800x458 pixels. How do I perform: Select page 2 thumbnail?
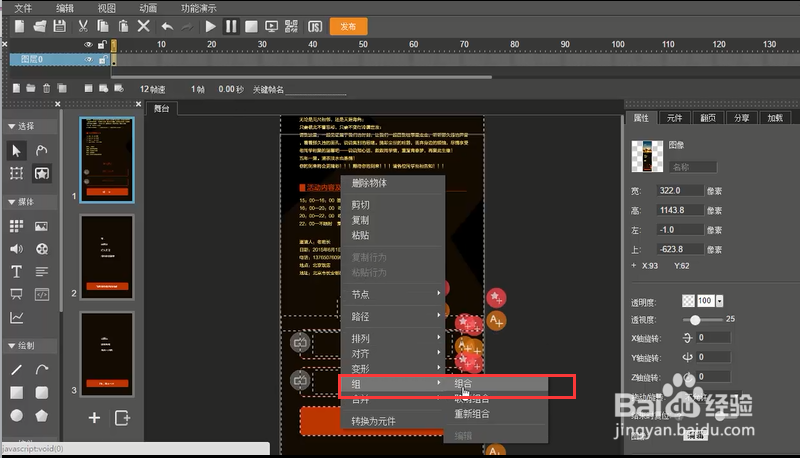[107, 257]
